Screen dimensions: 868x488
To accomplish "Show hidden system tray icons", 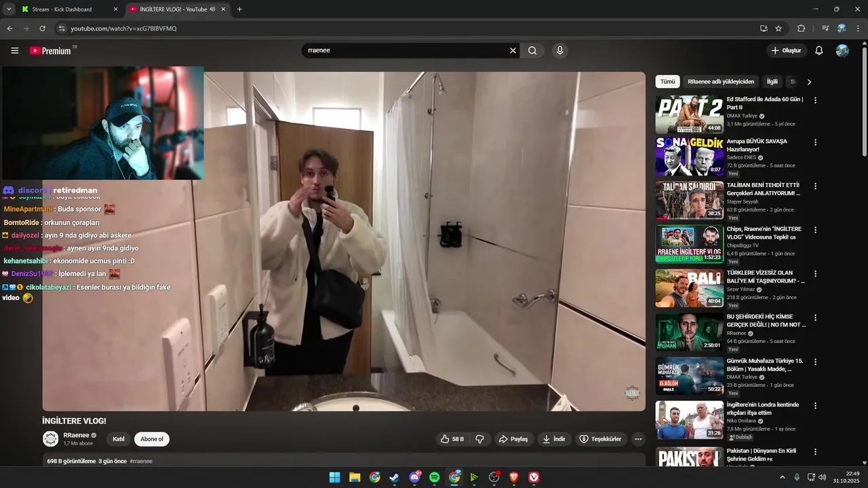I will tap(783, 477).
